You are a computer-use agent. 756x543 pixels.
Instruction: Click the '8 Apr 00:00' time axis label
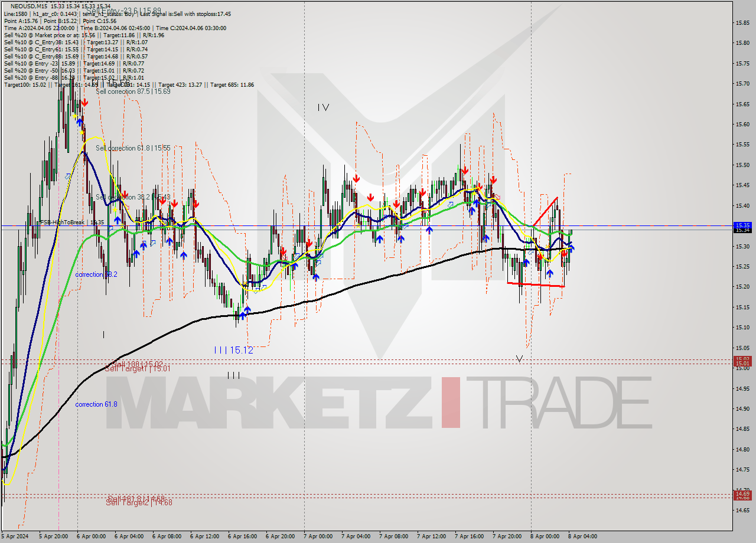point(546,537)
